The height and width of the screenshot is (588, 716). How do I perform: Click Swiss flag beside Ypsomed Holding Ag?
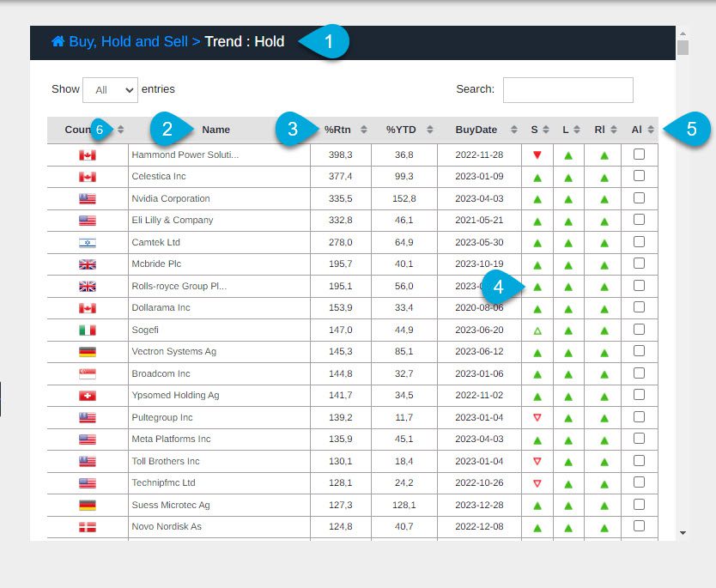click(x=87, y=396)
